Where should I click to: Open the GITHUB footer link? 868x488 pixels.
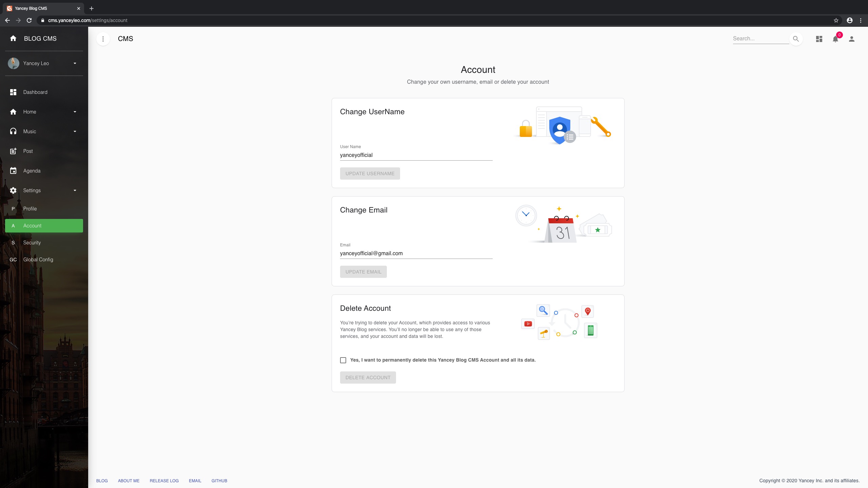(219, 481)
